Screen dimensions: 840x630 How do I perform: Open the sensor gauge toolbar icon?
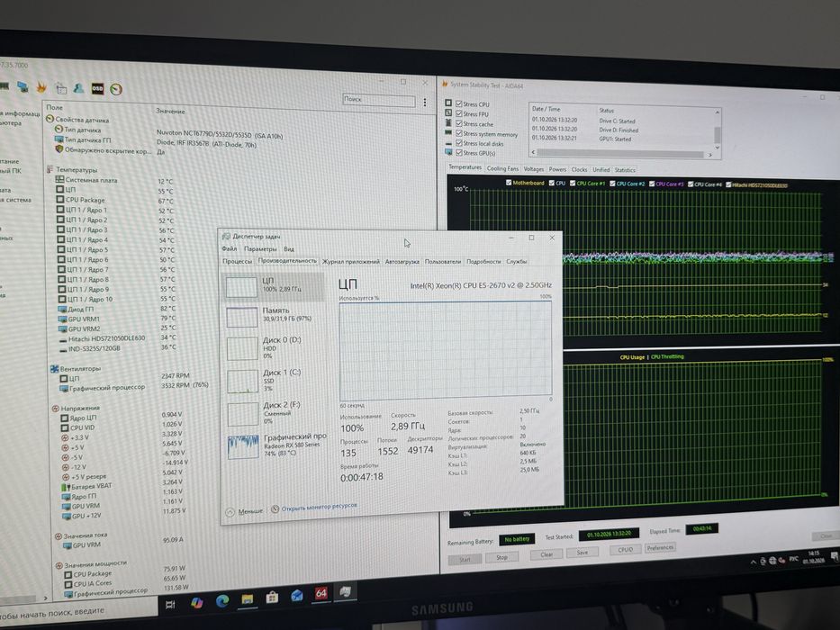pos(116,89)
